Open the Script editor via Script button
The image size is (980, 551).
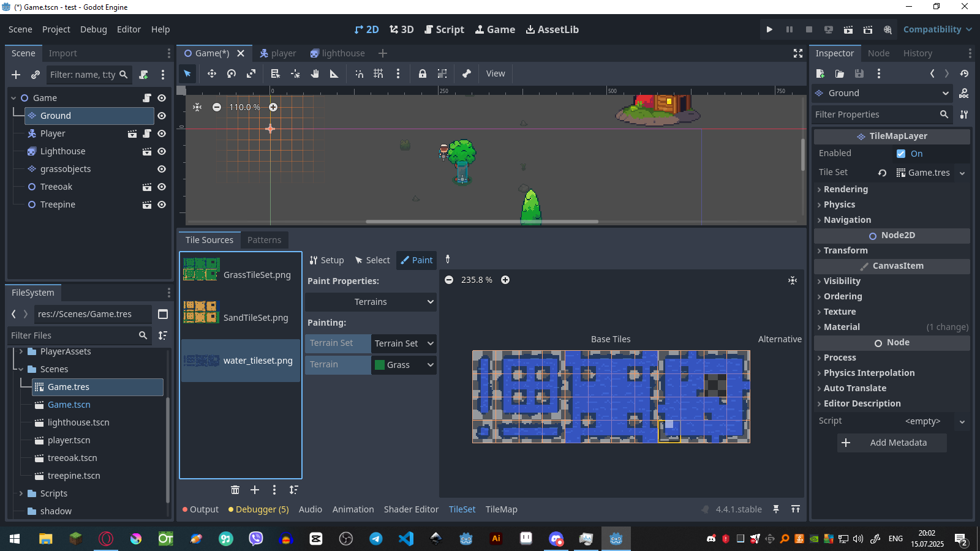click(444, 29)
